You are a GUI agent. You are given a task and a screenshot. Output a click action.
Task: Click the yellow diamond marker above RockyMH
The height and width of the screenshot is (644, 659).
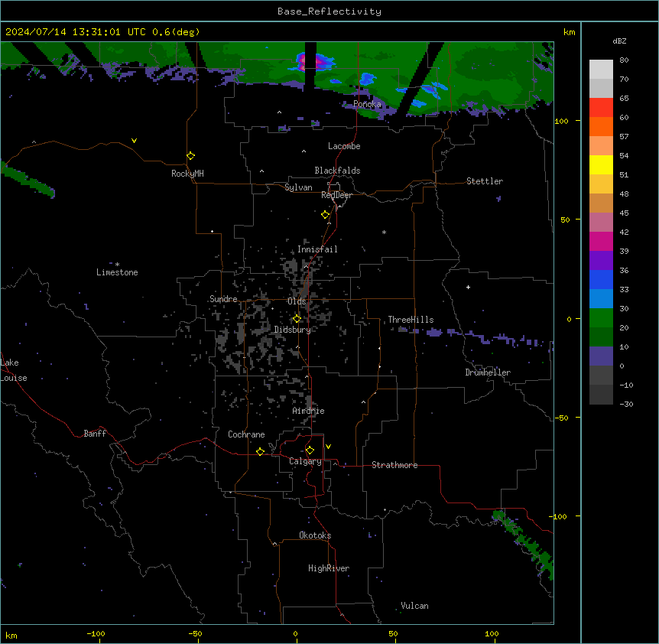pyautogui.click(x=191, y=156)
